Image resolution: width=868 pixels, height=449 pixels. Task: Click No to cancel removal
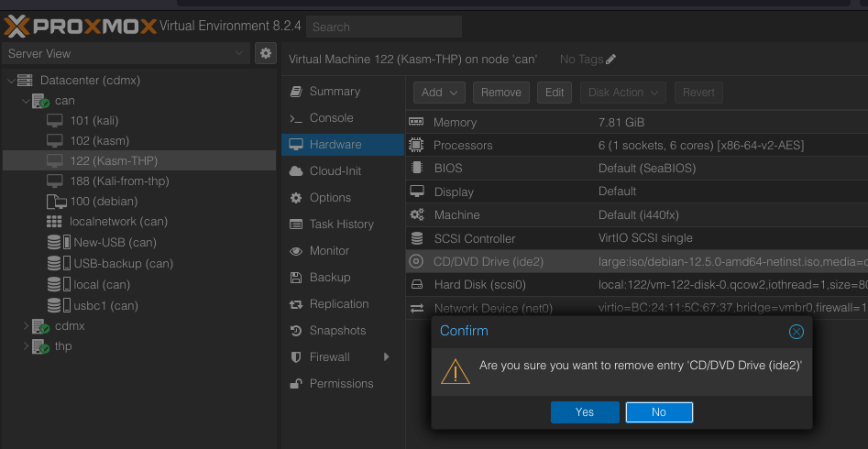click(x=659, y=412)
